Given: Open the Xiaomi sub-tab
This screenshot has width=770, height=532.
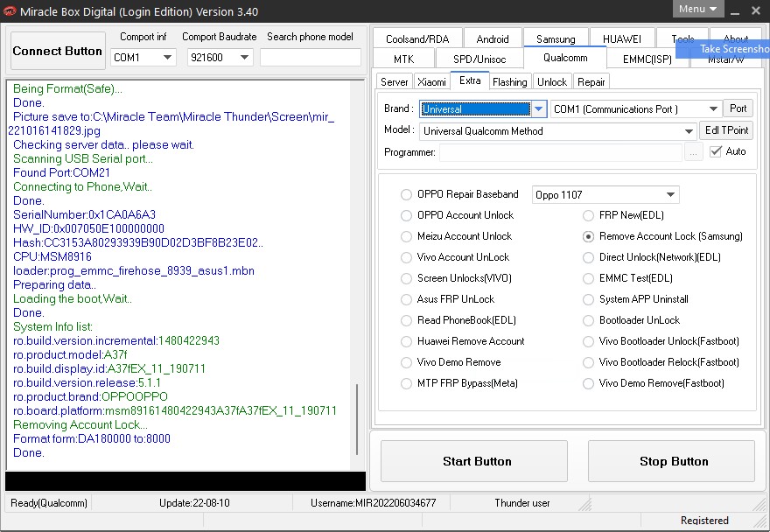Looking at the screenshot, I should tap(431, 81).
